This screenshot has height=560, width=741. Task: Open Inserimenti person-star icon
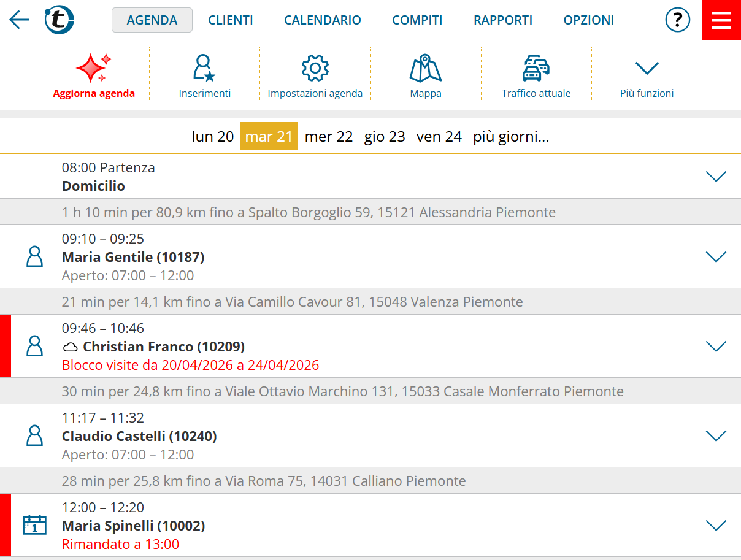[204, 68]
